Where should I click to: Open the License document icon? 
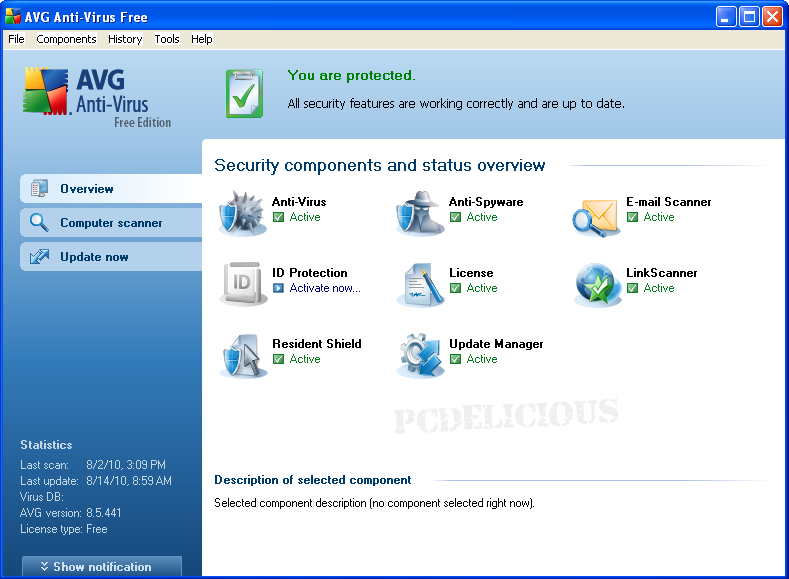(x=421, y=285)
